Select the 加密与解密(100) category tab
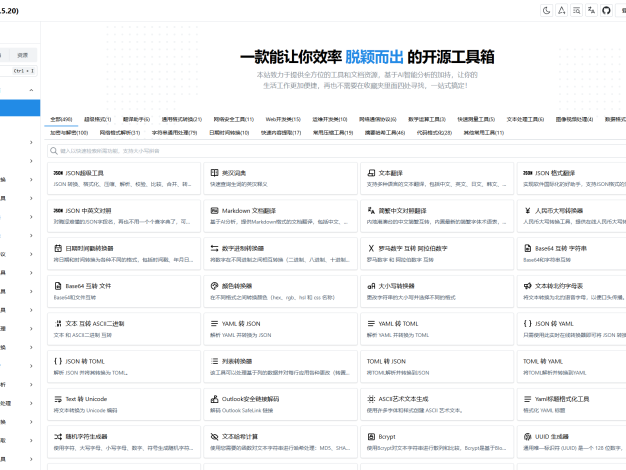Screen dimensions: 626x470 click(x=69, y=133)
